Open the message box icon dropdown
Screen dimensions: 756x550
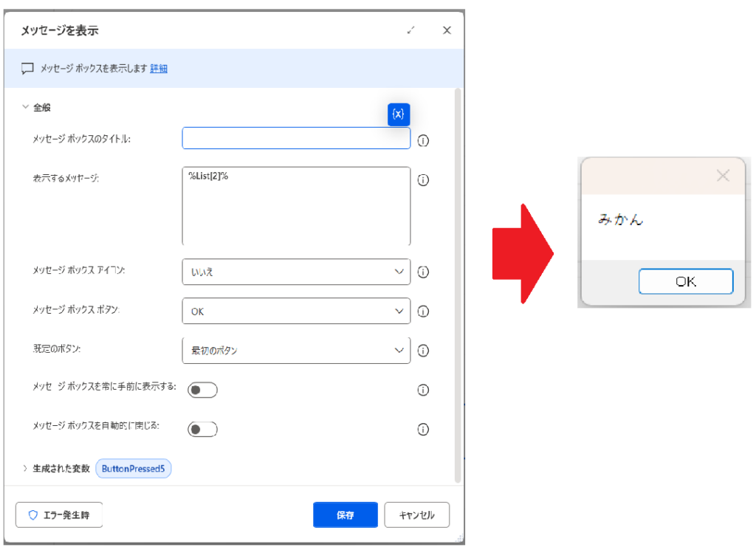(295, 272)
